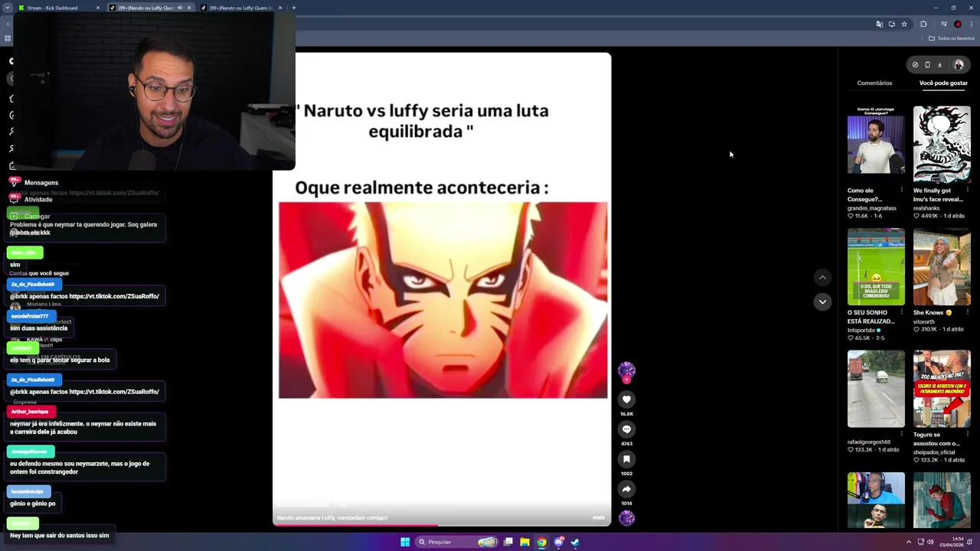Image resolution: width=980 pixels, height=551 pixels.
Task: Click the TikTok coin icon in pill
Action: [x=915, y=65]
